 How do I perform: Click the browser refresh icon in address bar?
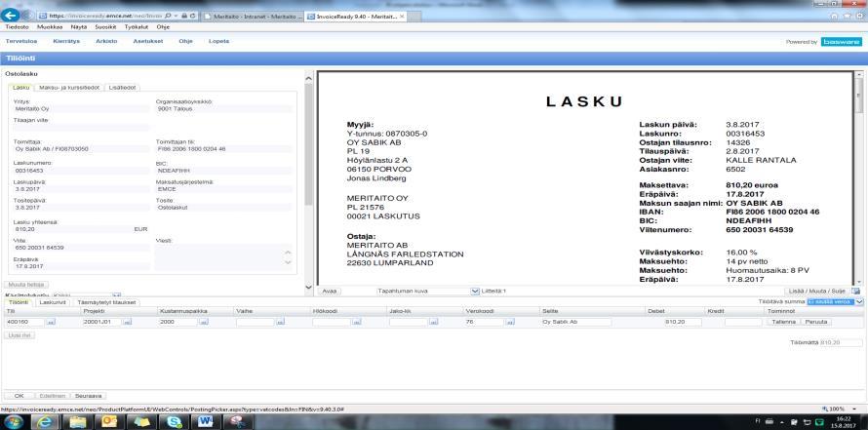click(192, 16)
